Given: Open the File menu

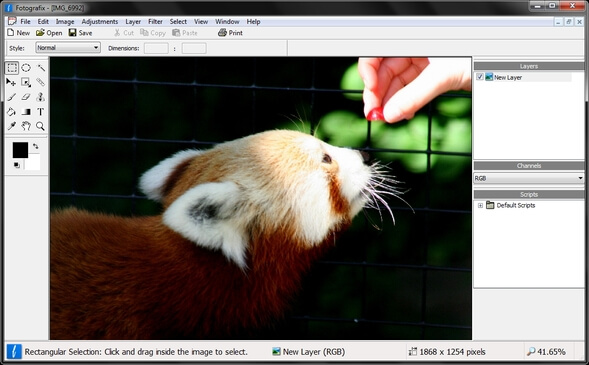Looking at the screenshot, I should 25,21.
